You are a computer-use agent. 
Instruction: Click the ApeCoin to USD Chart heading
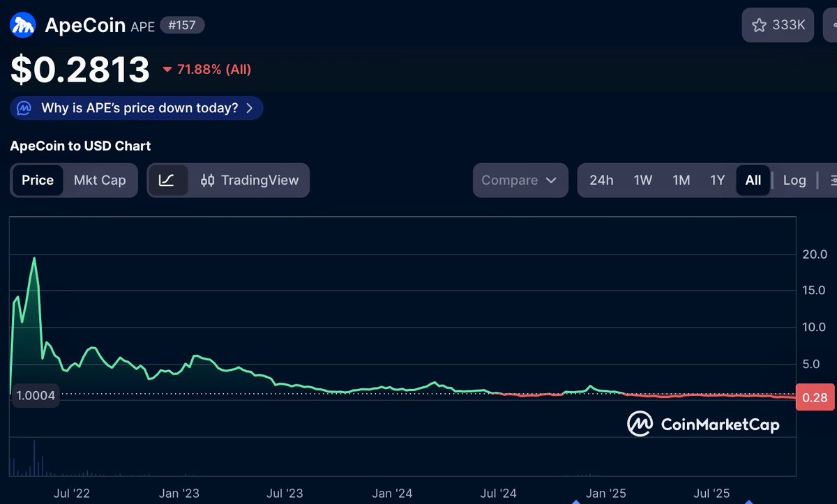(80, 146)
